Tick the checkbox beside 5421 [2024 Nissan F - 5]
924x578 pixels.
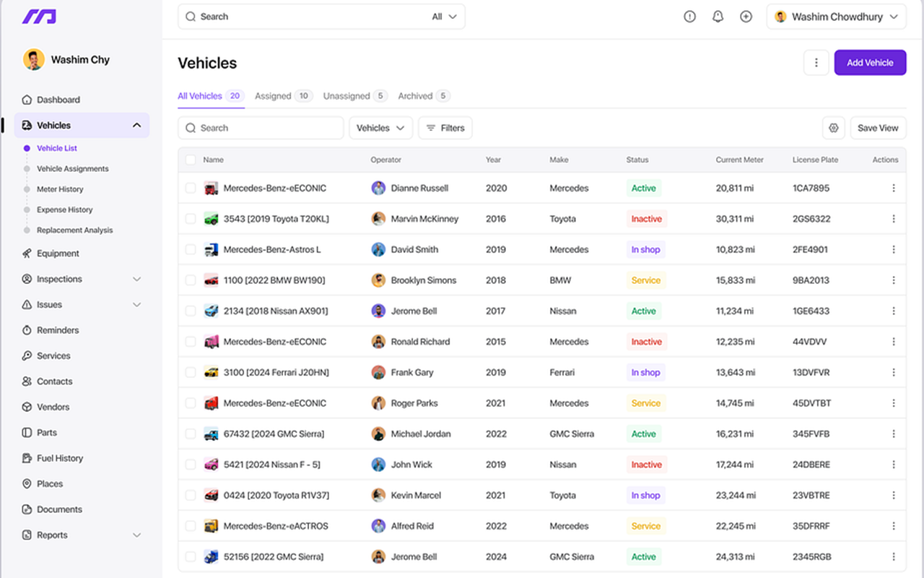191,464
